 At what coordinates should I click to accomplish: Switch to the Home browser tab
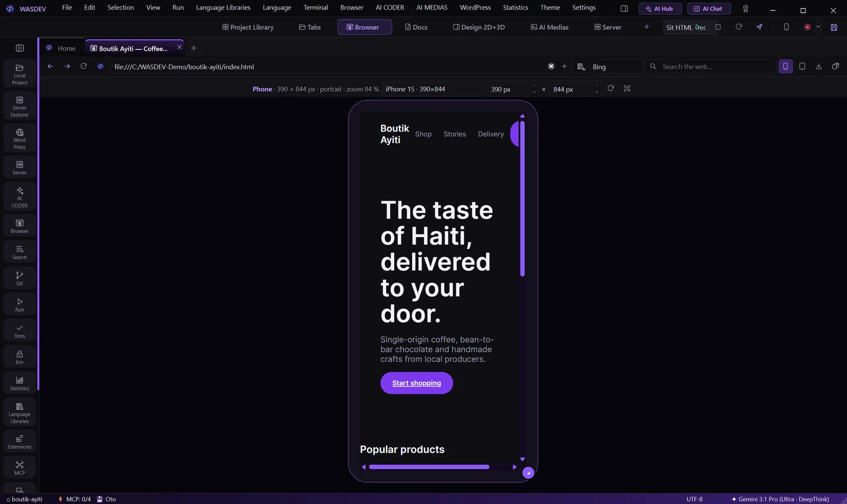coord(61,48)
